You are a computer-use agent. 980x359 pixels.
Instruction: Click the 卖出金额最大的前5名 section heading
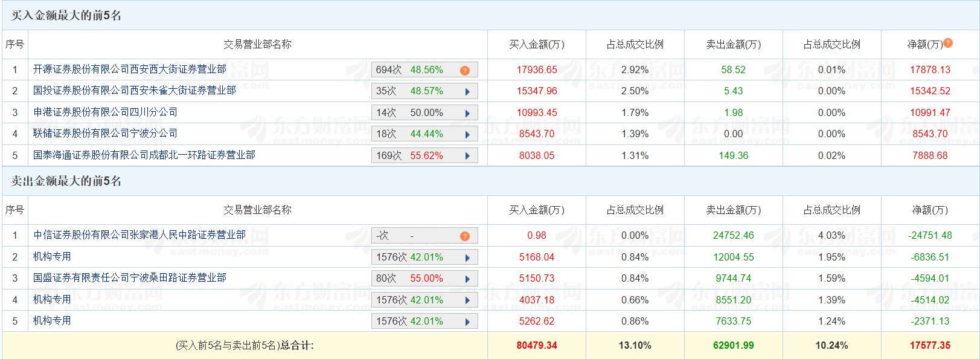point(66,181)
